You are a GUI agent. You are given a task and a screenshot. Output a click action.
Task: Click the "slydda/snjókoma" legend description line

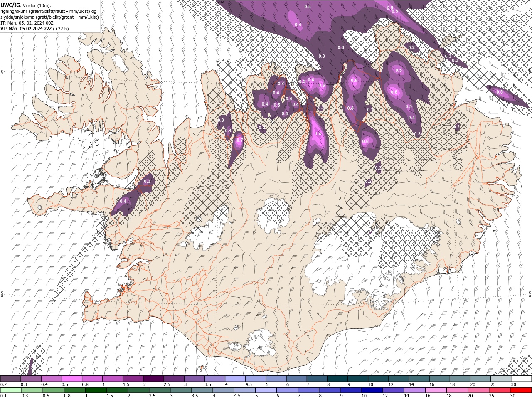(49, 17)
